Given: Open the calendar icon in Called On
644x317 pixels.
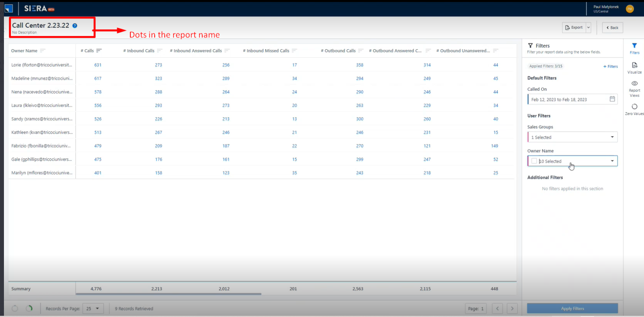Looking at the screenshot, I should coord(612,99).
